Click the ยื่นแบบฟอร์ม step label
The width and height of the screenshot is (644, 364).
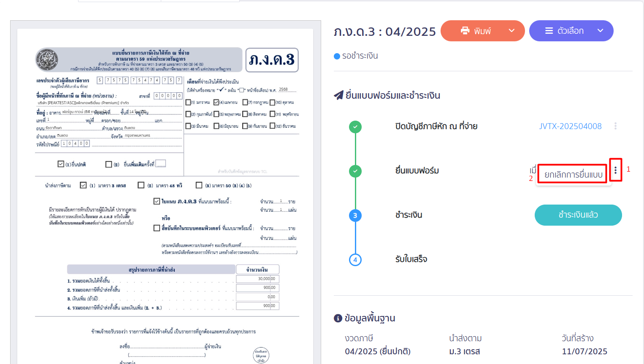[x=417, y=170]
